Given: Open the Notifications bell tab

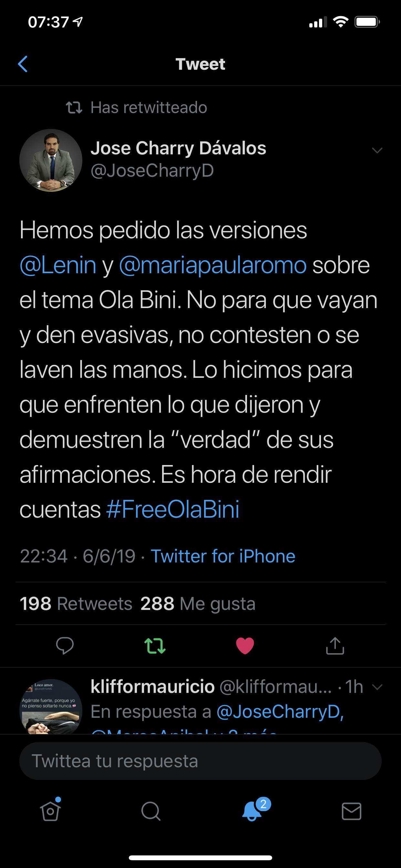Looking at the screenshot, I should pos(252,811).
